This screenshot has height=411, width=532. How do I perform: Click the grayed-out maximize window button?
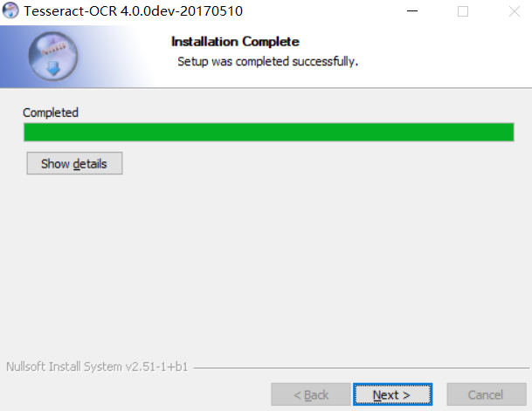click(x=463, y=11)
